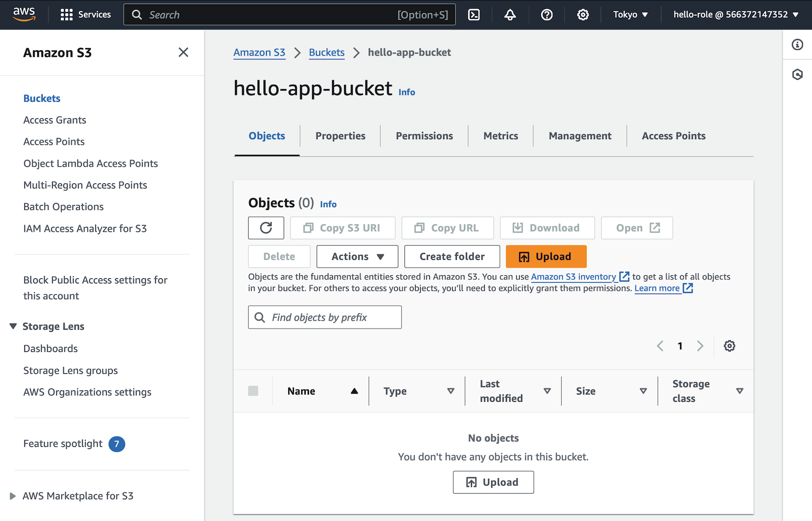Open Multi-Region Access Points
The image size is (812, 521).
pyautogui.click(x=85, y=185)
